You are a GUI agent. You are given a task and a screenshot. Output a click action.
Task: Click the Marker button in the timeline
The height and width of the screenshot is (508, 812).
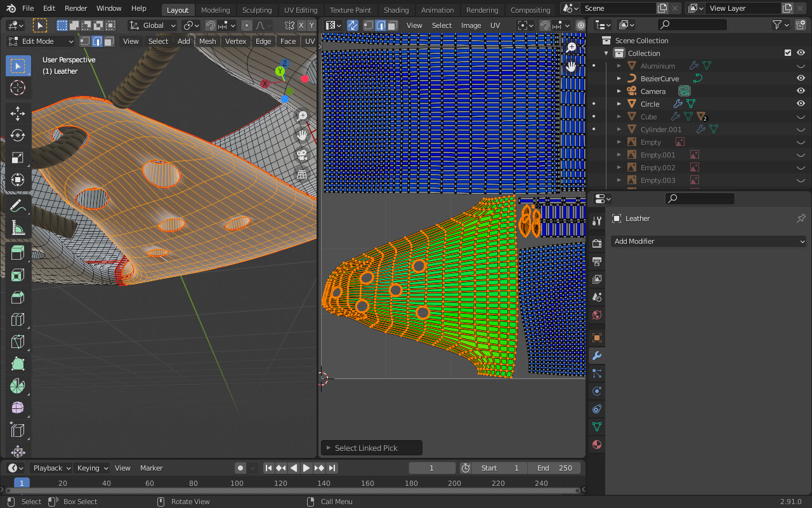point(152,468)
